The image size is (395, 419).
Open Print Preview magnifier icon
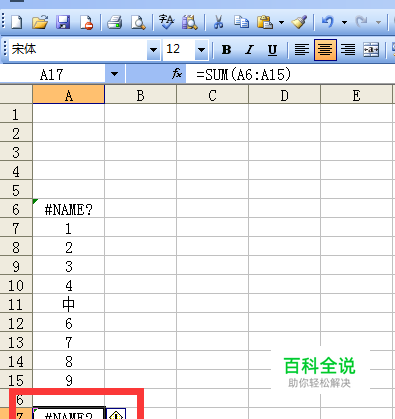(x=138, y=23)
